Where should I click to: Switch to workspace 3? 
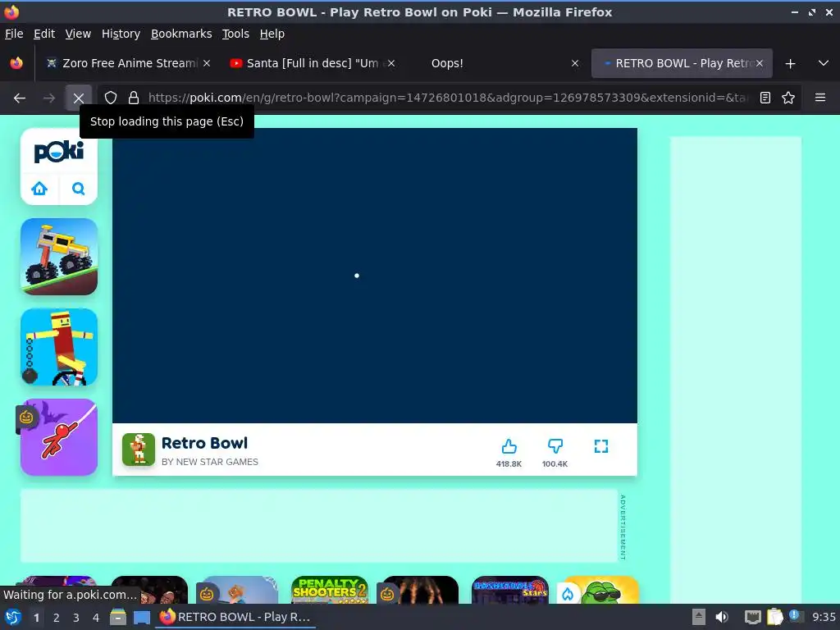click(76, 618)
